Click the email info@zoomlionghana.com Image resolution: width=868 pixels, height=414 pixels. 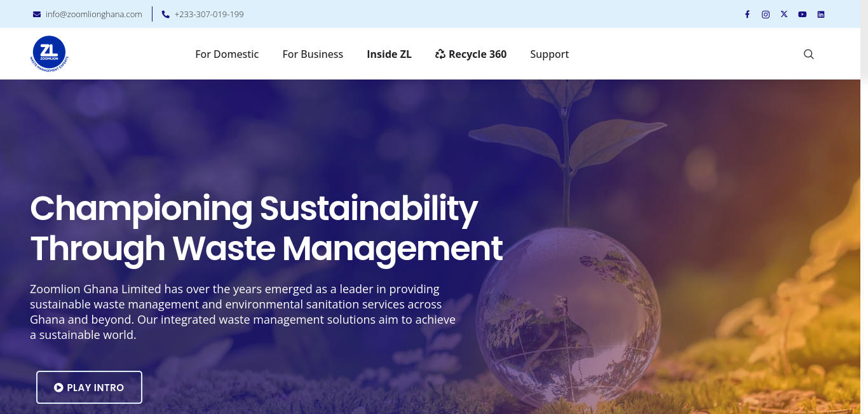coord(94,14)
